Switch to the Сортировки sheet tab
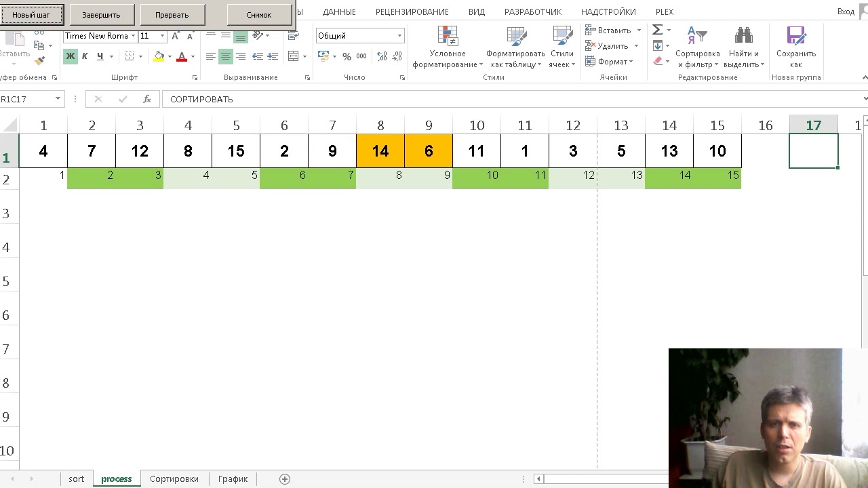This screenshot has width=868, height=488. click(x=174, y=479)
